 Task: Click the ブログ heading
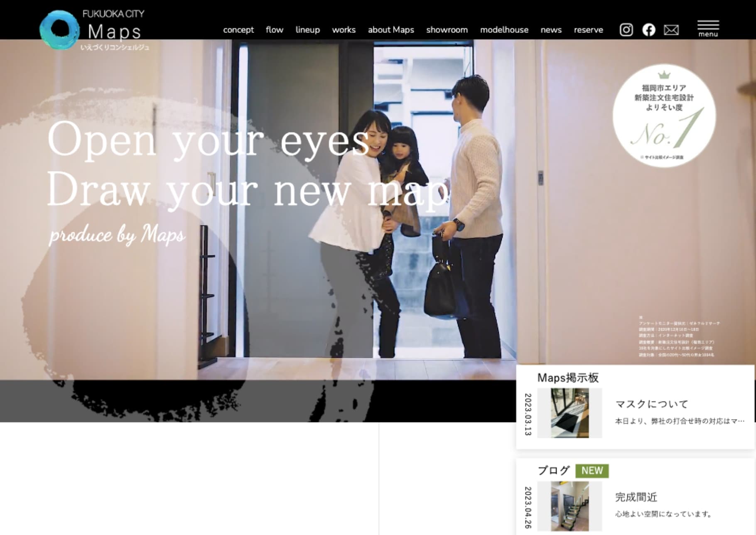(x=553, y=471)
